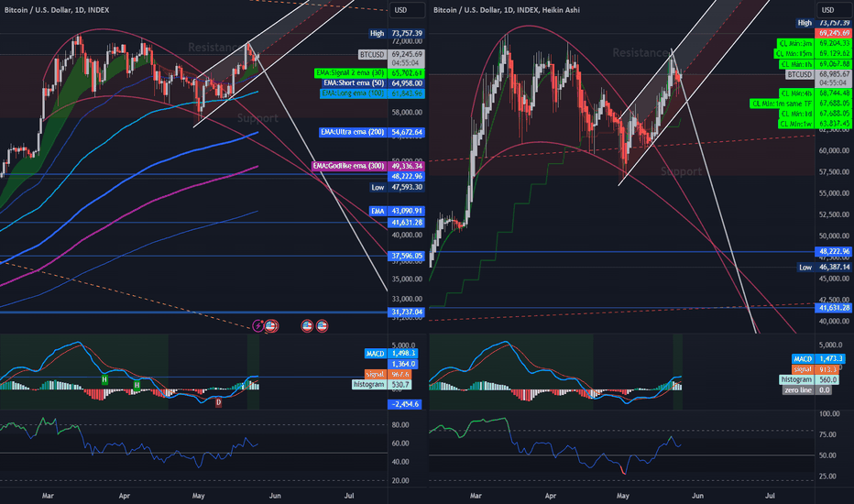Select the 'EMA:Ultra ema (200)' price label
The height and width of the screenshot is (504, 854).
pos(371,132)
